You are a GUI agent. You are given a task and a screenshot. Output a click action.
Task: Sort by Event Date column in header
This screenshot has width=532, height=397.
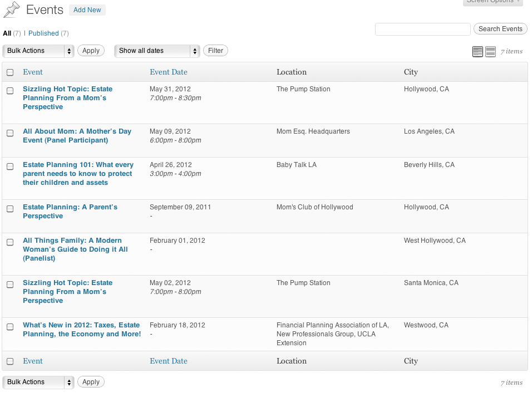pos(169,72)
